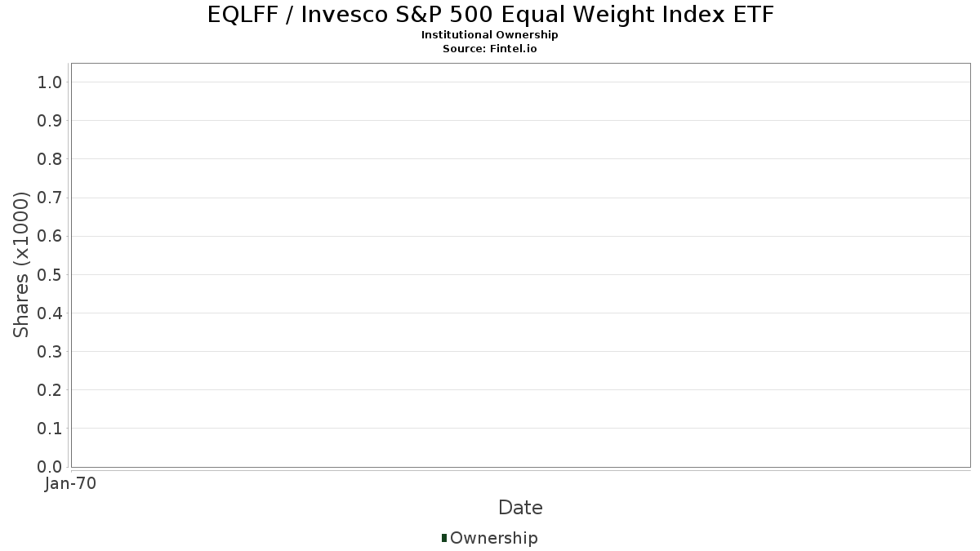Click the Shares (x1000) y-axis title
Image resolution: width=980 pixels, height=551 pixels.
(x=21, y=264)
